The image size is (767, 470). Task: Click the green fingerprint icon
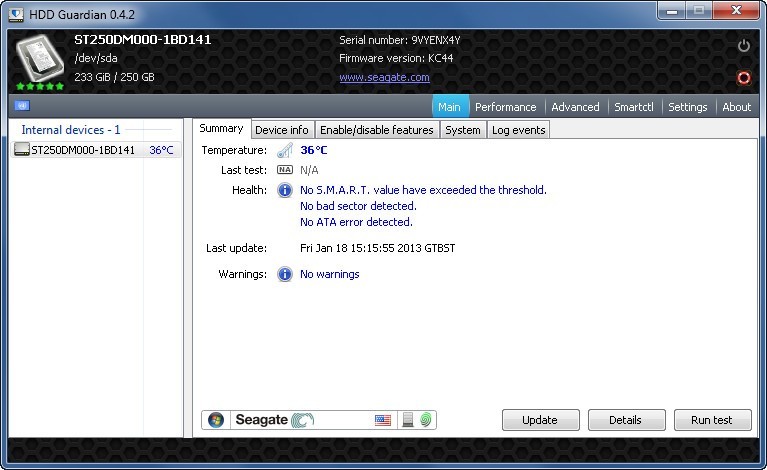click(426, 420)
